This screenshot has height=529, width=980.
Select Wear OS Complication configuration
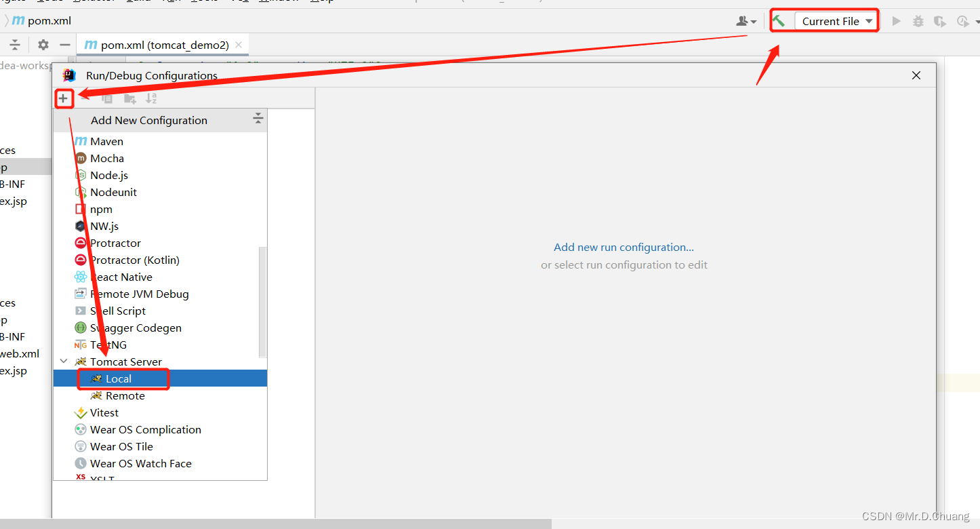click(160, 429)
